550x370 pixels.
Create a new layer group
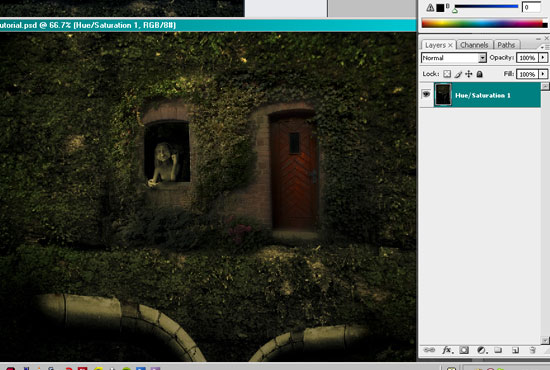[x=498, y=350]
